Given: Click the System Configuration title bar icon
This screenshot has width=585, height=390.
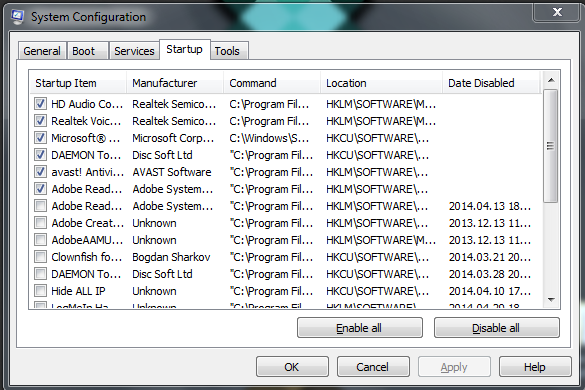Looking at the screenshot, I should [17, 17].
